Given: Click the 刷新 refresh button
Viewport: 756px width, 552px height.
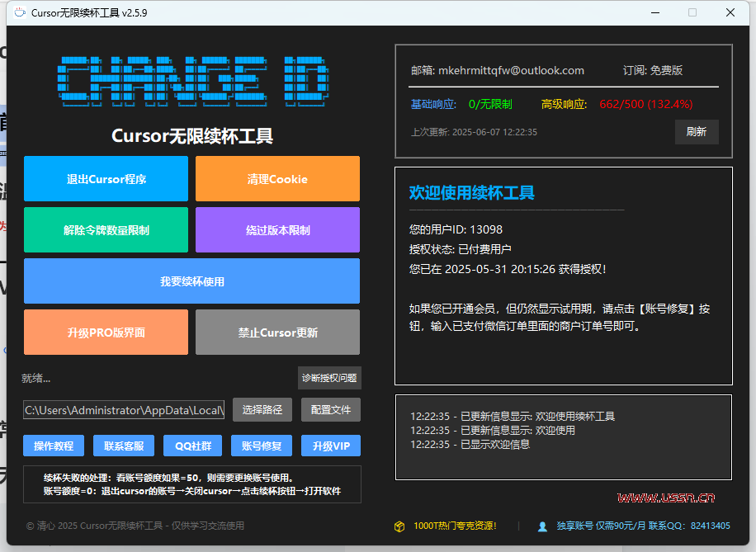Looking at the screenshot, I should pyautogui.click(x=697, y=132).
